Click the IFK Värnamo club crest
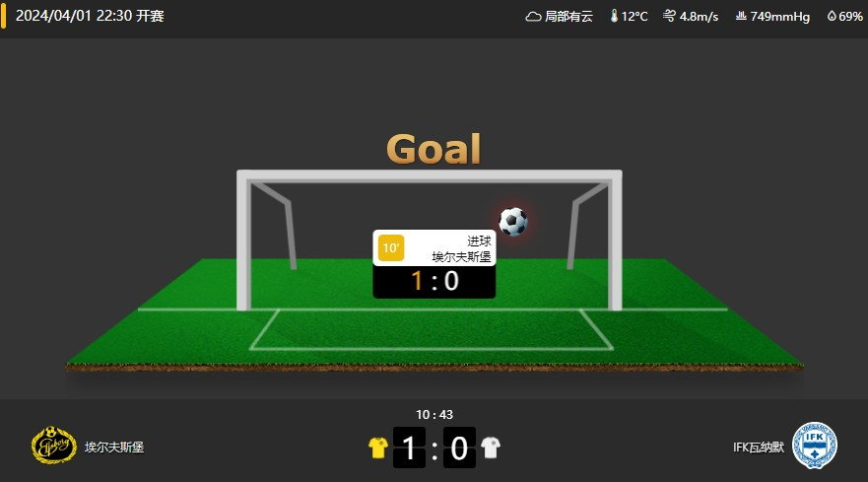The image size is (868, 482). click(x=814, y=446)
